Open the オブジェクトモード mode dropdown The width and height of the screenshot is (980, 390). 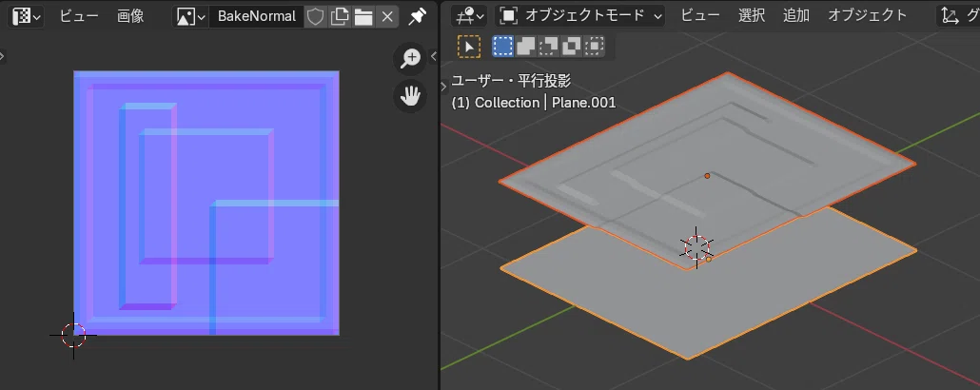(580, 16)
